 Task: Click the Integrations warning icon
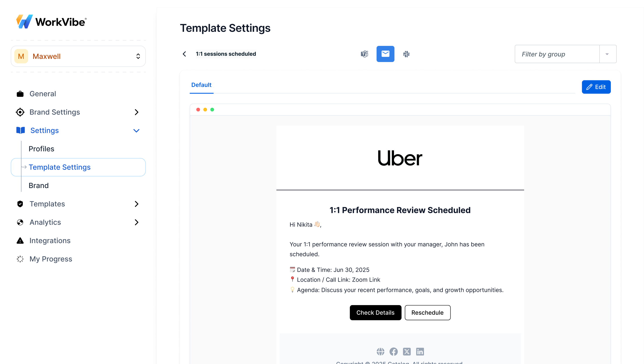[20, 241]
